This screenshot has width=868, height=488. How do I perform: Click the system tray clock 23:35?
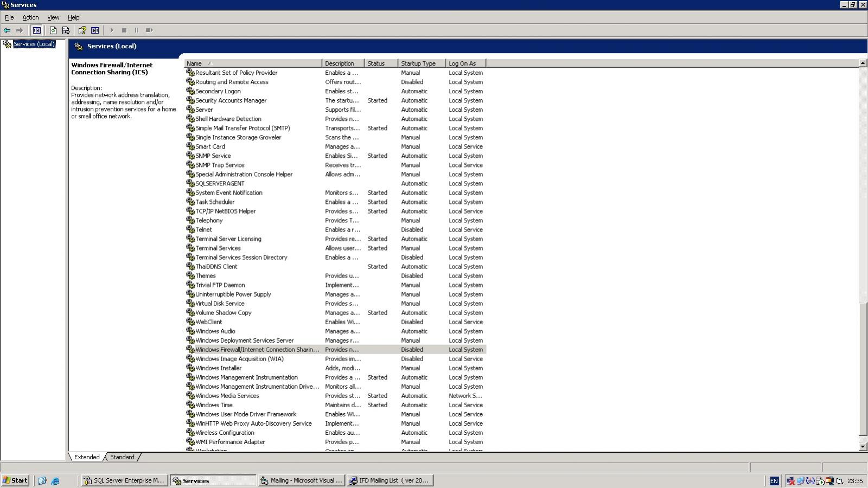[855, 481]
